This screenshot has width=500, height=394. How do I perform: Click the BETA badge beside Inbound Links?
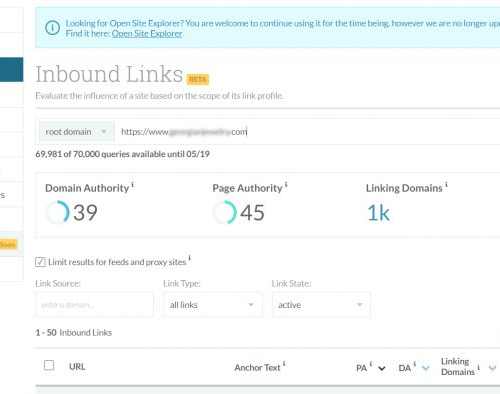coord(198,79)
